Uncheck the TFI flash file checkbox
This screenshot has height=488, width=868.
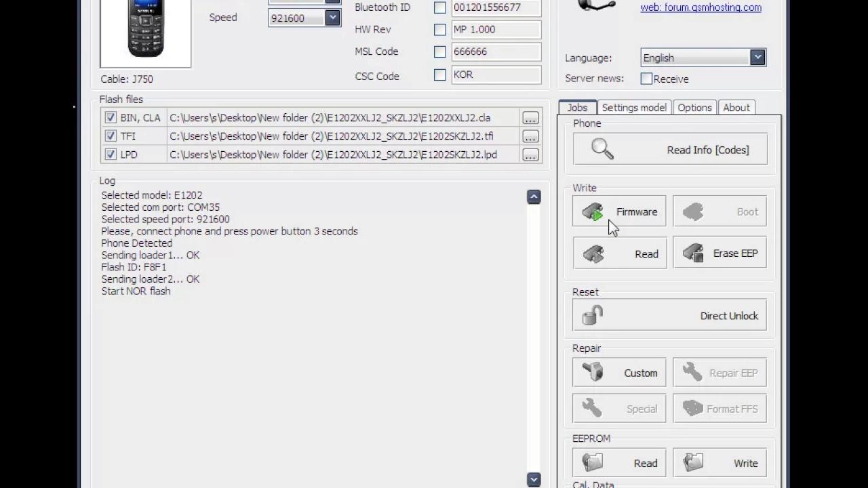111,136
